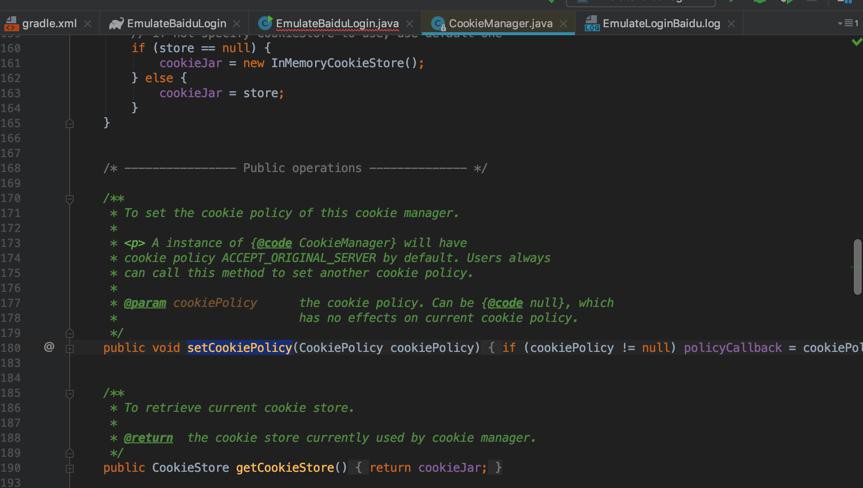Click the highlighted setCookiePolicy method name
This screenshot has width=863, height=488.
[239, 348]
